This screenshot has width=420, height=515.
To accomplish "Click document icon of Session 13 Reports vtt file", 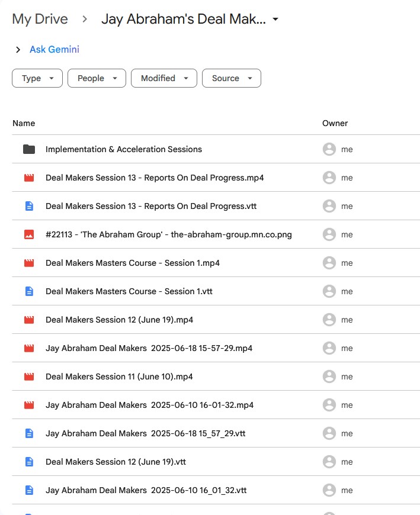I will (29, 206).
